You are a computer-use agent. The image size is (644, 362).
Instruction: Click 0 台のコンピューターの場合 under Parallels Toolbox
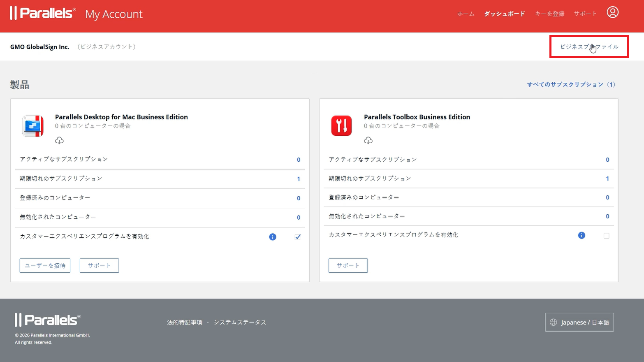tap(402, 126)
